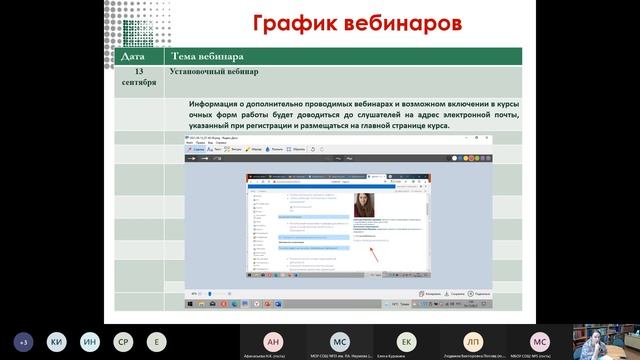Viewport: 640px width, 360px height.
Task: Pick the yellow color swatch
Action: [466, 158]
